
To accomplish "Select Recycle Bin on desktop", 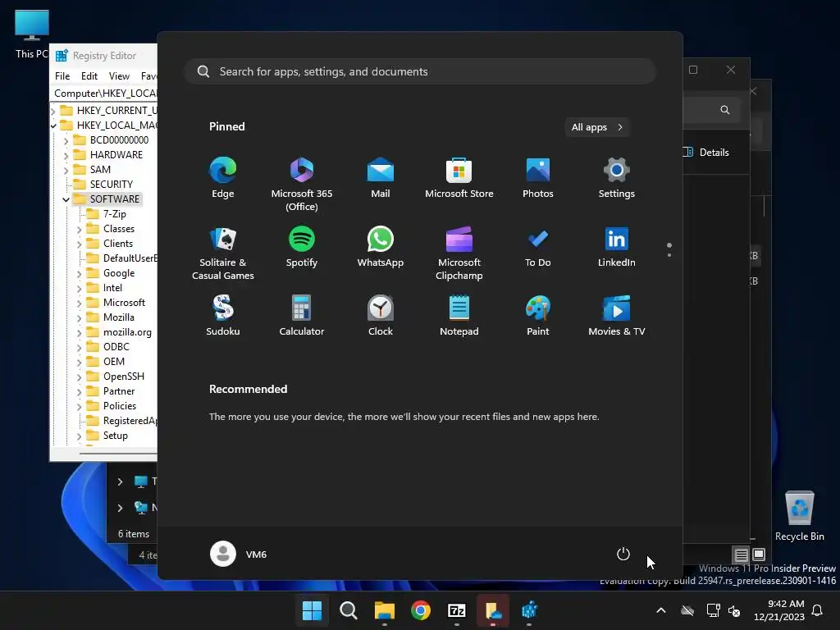I will point(799,515).
